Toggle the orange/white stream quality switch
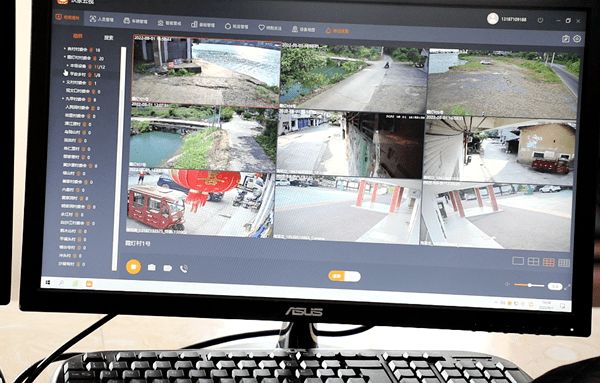The height and width of the screenshot is (383, 600). tap(344, 276)
